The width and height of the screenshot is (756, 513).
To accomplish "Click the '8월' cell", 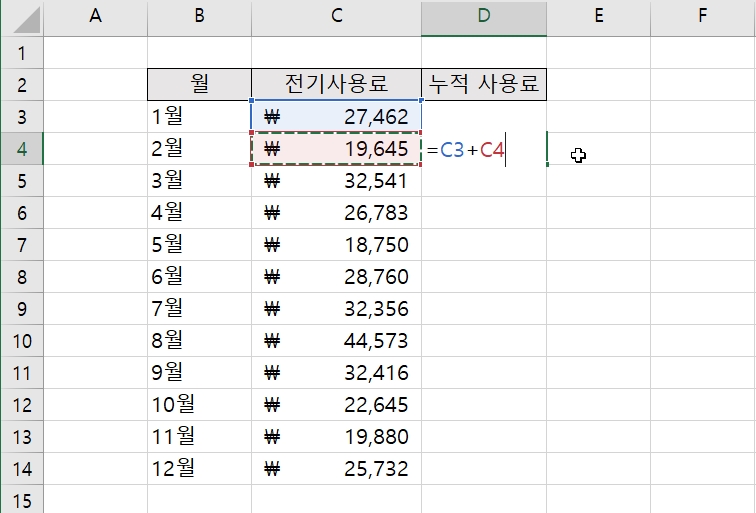I will click(x=199, y=341).
